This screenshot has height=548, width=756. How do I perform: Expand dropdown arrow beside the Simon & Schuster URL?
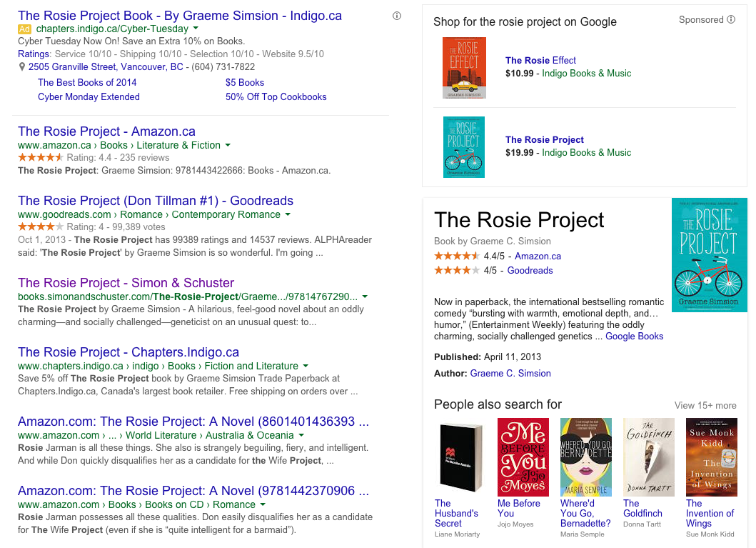pyautogui.click(x=365, y=297)
